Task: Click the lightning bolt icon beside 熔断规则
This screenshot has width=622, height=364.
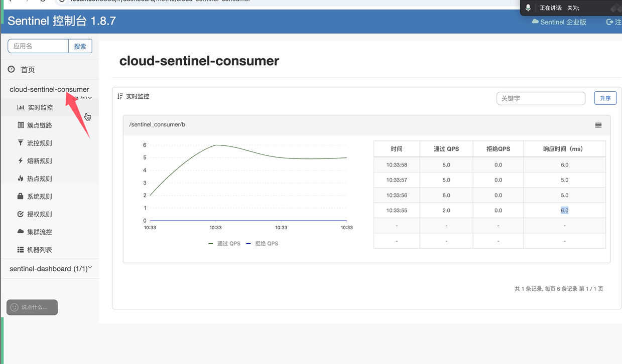Action: [21, 160]
